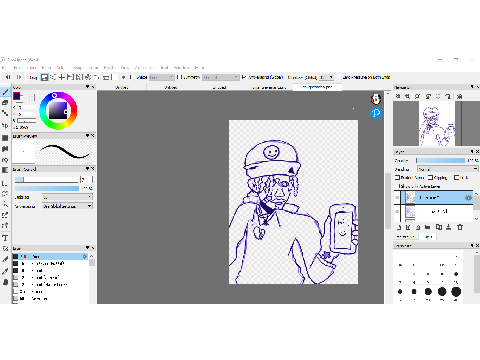Open second dropdown in Brush Control panel

tap(67, 206)
